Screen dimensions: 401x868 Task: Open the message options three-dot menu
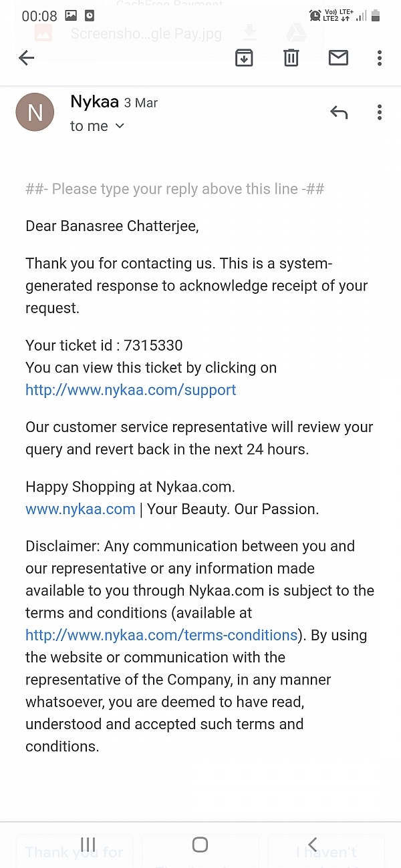[x=379, y=112]
